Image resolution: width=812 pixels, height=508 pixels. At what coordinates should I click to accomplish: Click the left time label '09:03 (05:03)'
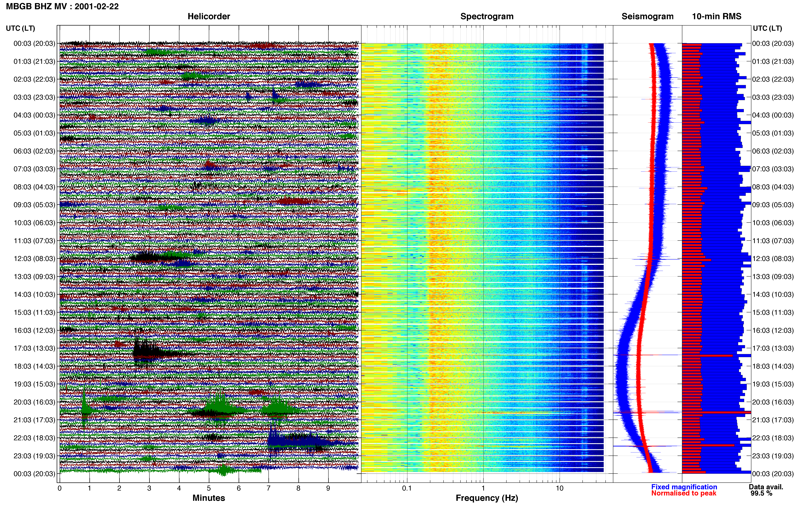(x=34, y=205)
